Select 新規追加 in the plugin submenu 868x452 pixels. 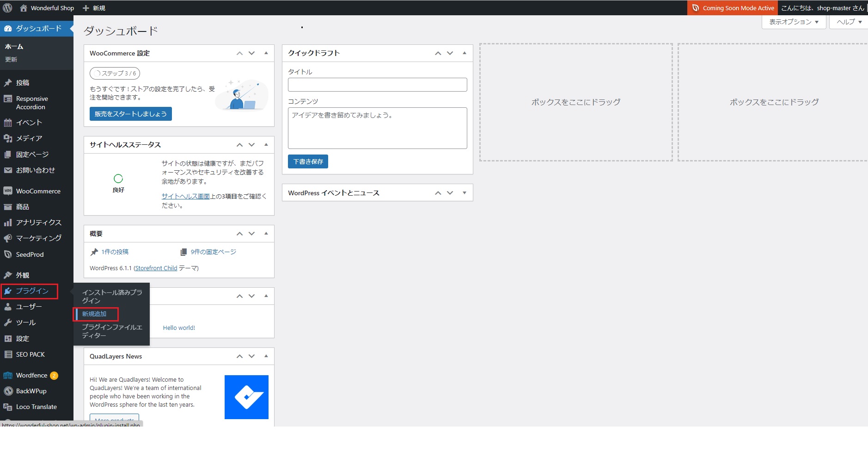(94, 314)
